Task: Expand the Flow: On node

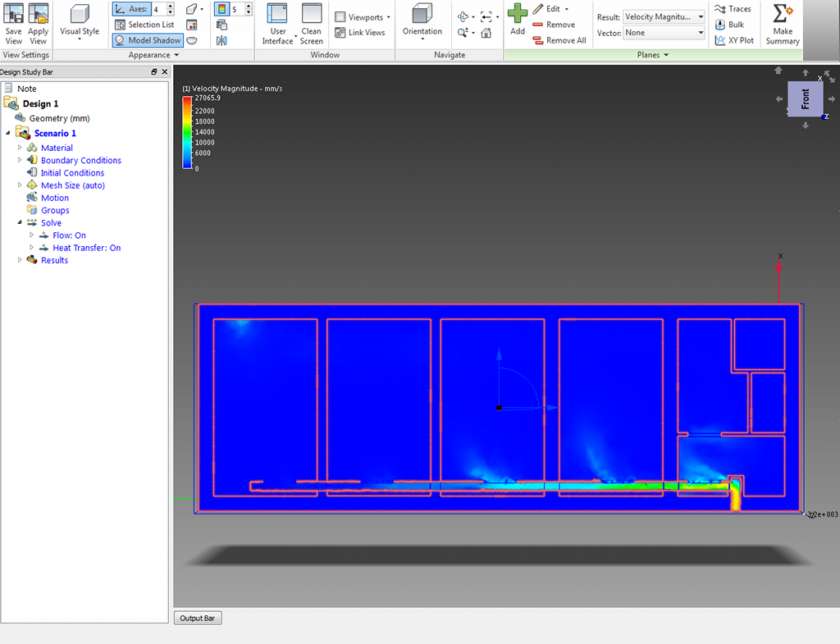Action: pyautogui.click(x=32, y=235)
